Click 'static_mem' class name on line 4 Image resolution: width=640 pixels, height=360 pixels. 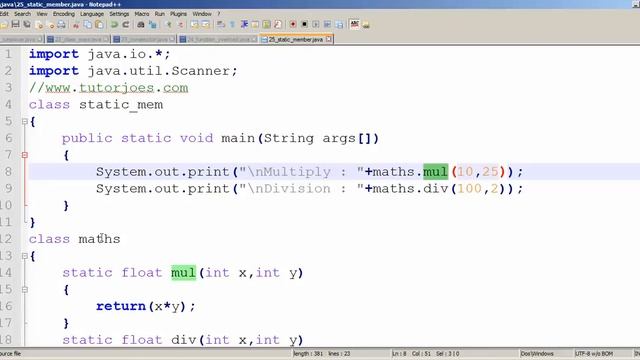click(121, 105)
